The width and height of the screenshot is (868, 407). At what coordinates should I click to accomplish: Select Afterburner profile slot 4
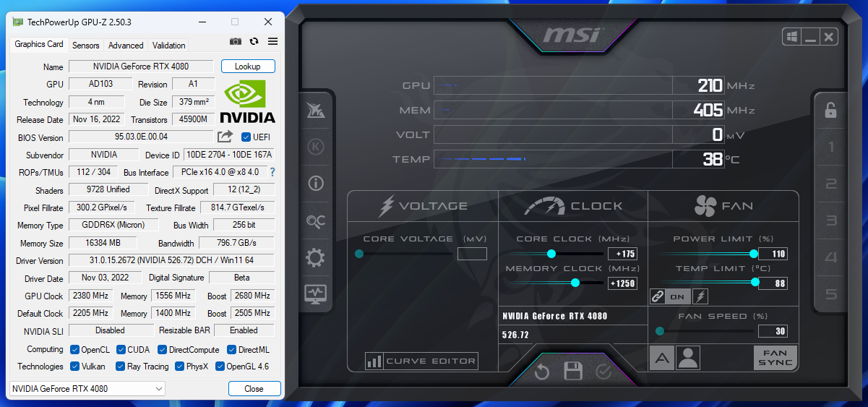point(831,257)
